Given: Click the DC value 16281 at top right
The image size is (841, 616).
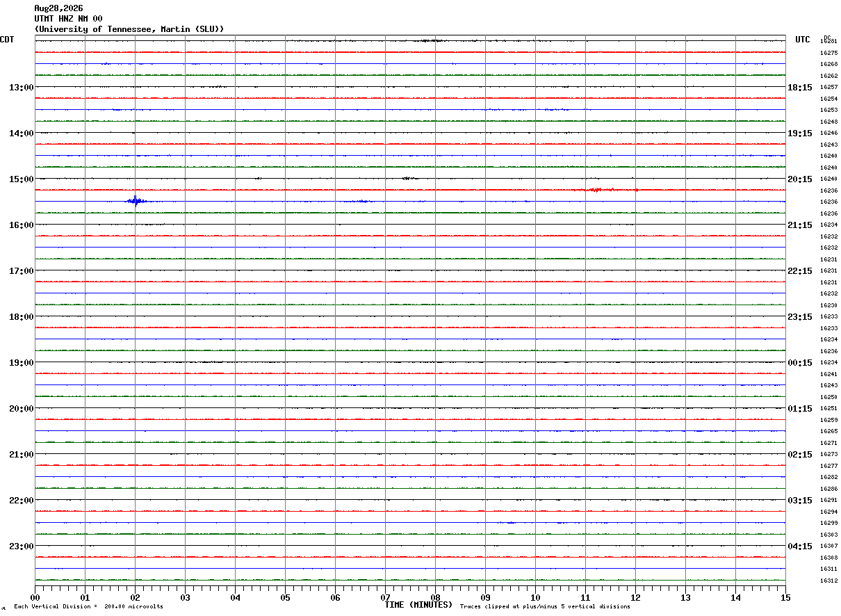Looking at the screenshot, I should [828, 41].
